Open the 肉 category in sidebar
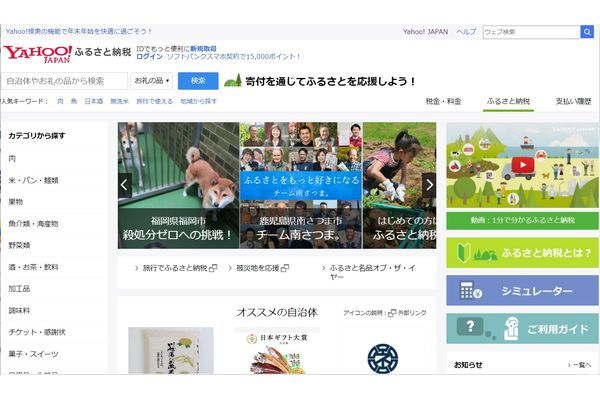 click(12, 158)
